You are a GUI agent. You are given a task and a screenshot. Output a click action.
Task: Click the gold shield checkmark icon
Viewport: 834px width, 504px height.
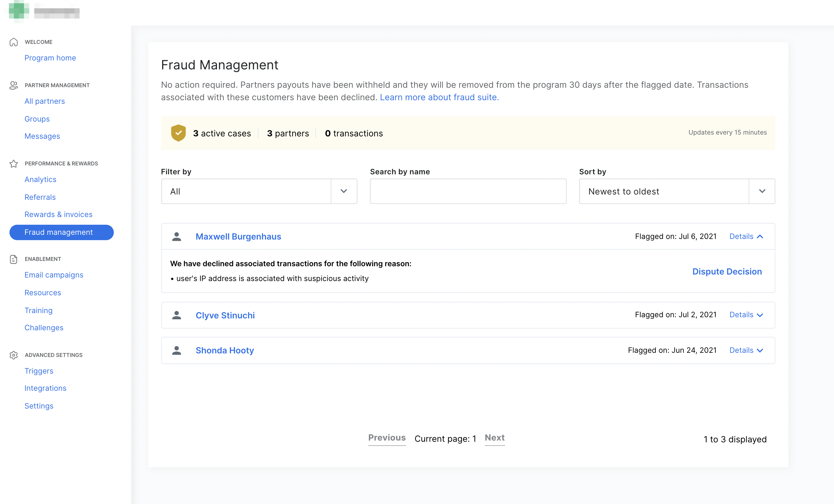(x=178, y=133)
